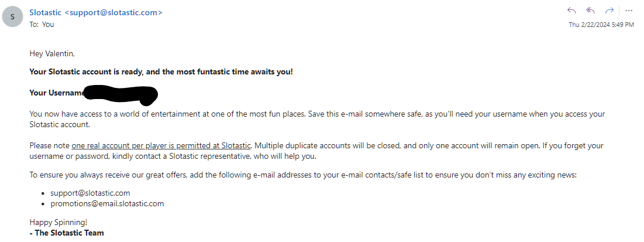Open the More actions ellipsis menu

629,11
